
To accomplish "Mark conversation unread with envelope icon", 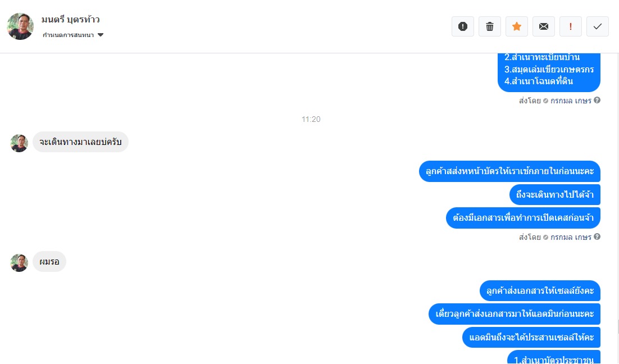I will pyautogui.click(x=544, y=26).
